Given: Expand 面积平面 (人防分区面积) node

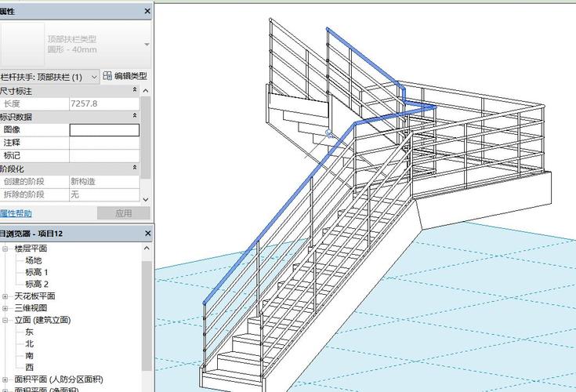Looking at the screenshot, I should tap(5, 379).
